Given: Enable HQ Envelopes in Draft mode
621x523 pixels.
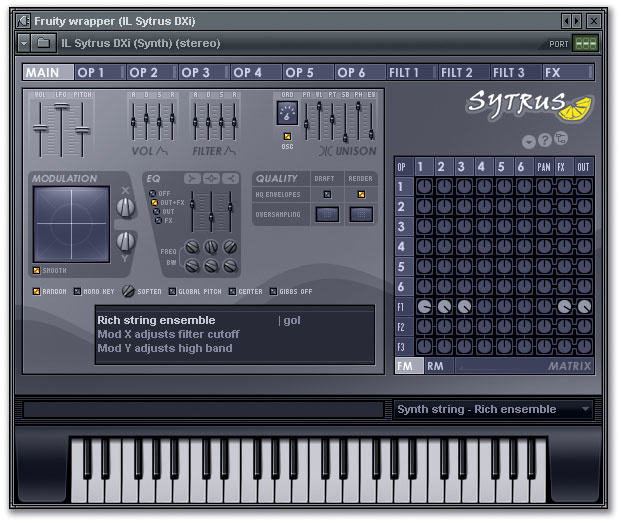Looking at the screenshot, I should coord(327,194).
